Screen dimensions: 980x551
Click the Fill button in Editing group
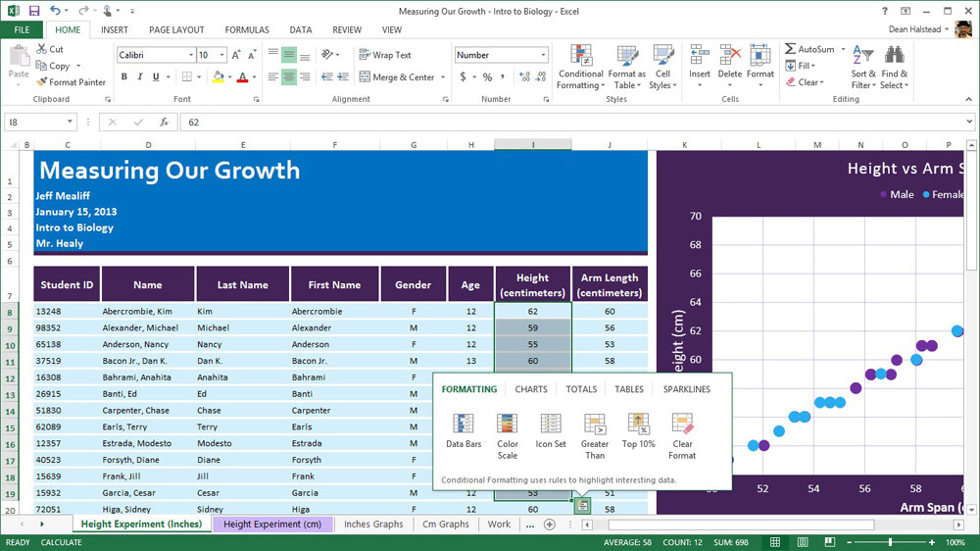(802, 66)
